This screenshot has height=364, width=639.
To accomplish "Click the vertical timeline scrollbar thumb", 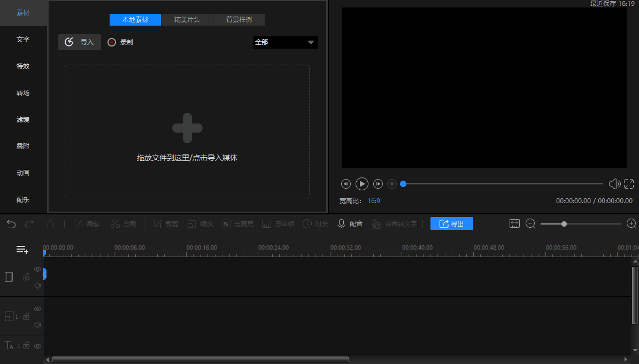I will (x=635, y=295).
